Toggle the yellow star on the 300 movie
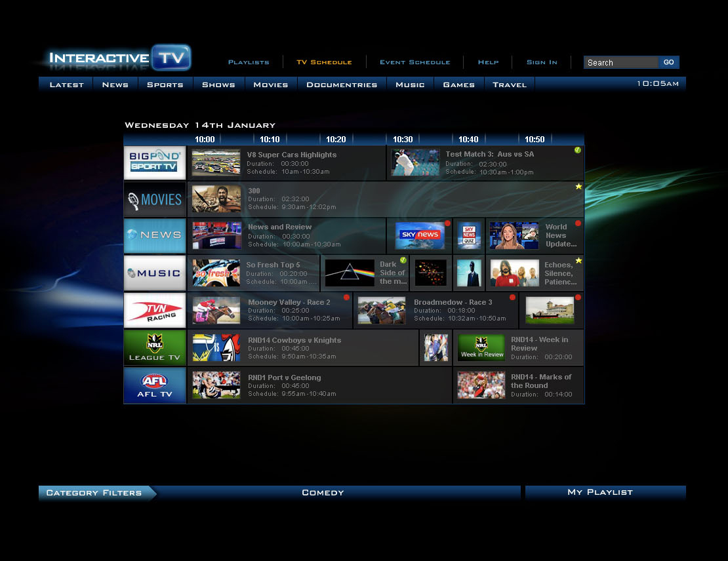This screenshot has height=561, width=728. tap(578, 187)
